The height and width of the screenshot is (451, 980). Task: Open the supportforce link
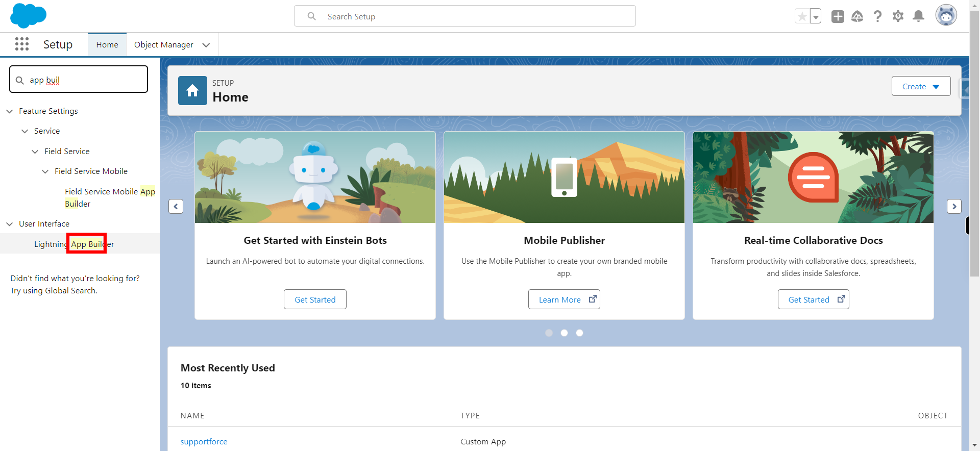coord(204,442)
